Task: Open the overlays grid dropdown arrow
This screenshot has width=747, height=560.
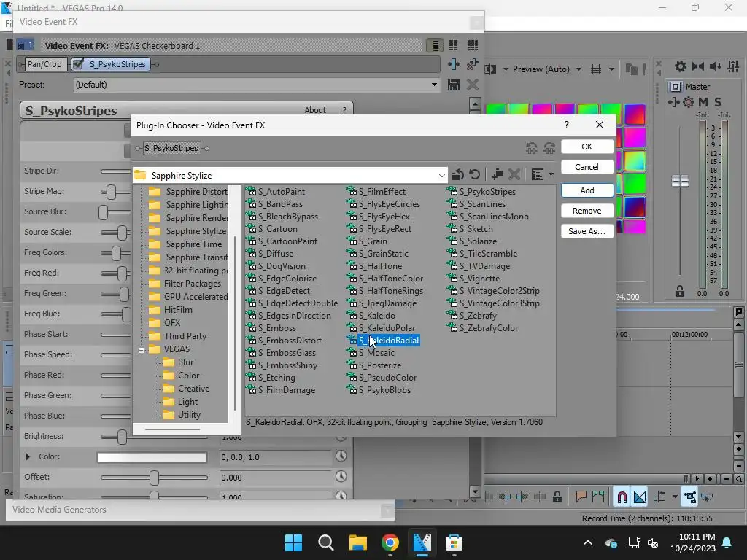Action: click(x=611, y=69)
